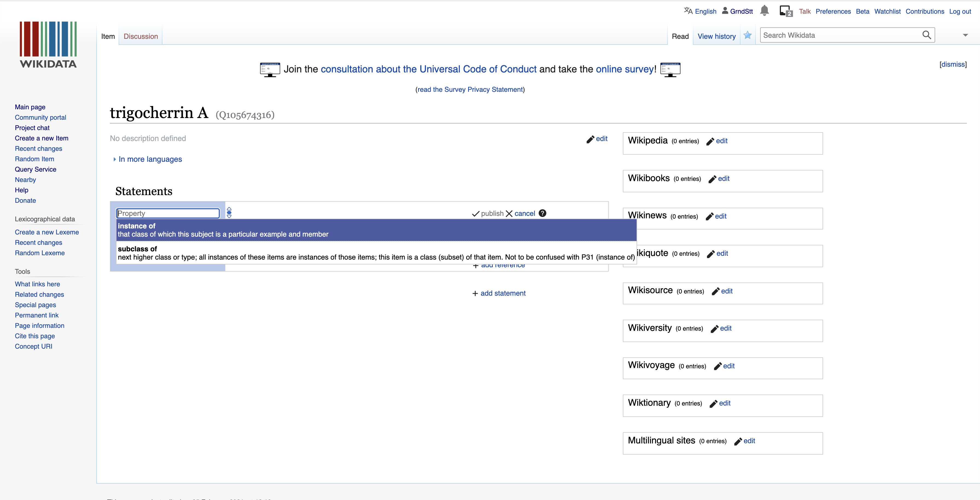Focus the Property input field
Image resolution: width=980 pixels, height=500 pixels.
coord(168,213)
